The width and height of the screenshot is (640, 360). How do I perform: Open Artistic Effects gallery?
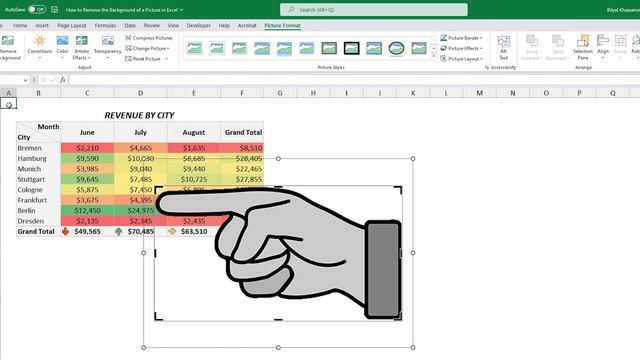pyautogui.click(x=82, y=48)
